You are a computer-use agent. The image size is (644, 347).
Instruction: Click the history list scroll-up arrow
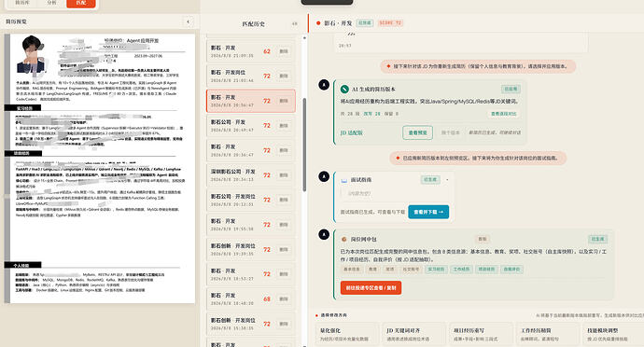304,38
